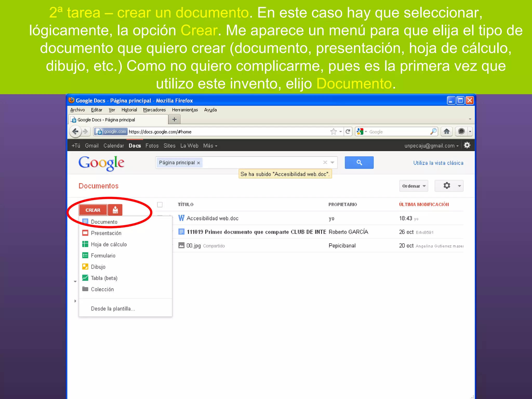Open the 00.jpg file
The image size is (532, 399).
coord(194,245)
